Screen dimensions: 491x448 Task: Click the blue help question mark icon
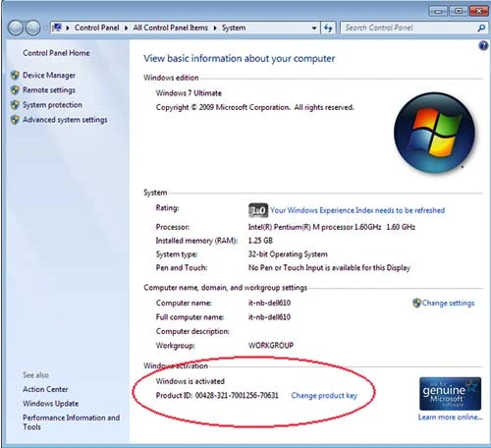tap(483, 46)
